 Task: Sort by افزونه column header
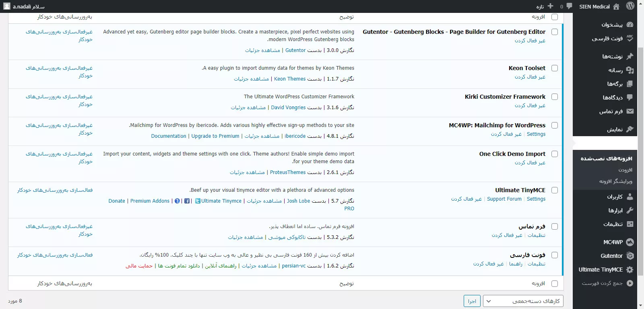click(538, 17)
